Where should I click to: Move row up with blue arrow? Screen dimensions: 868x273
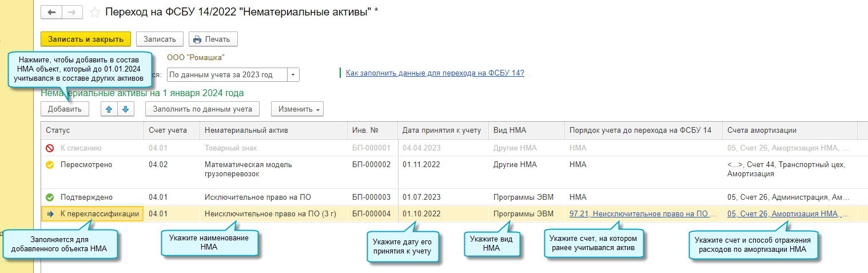pos(107,109)
